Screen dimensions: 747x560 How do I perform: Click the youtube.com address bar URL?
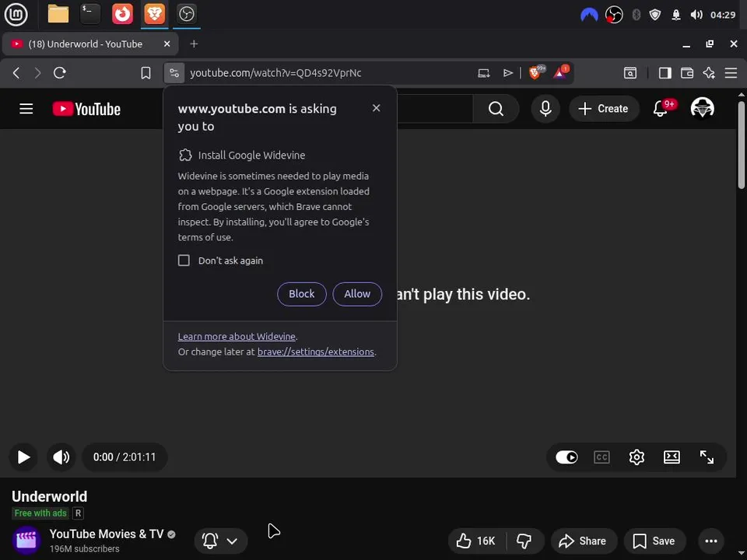(275, 73)
